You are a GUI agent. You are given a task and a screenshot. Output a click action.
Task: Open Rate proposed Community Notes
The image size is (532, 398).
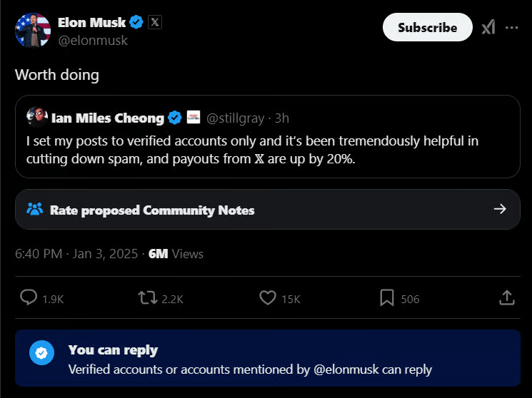151,210
